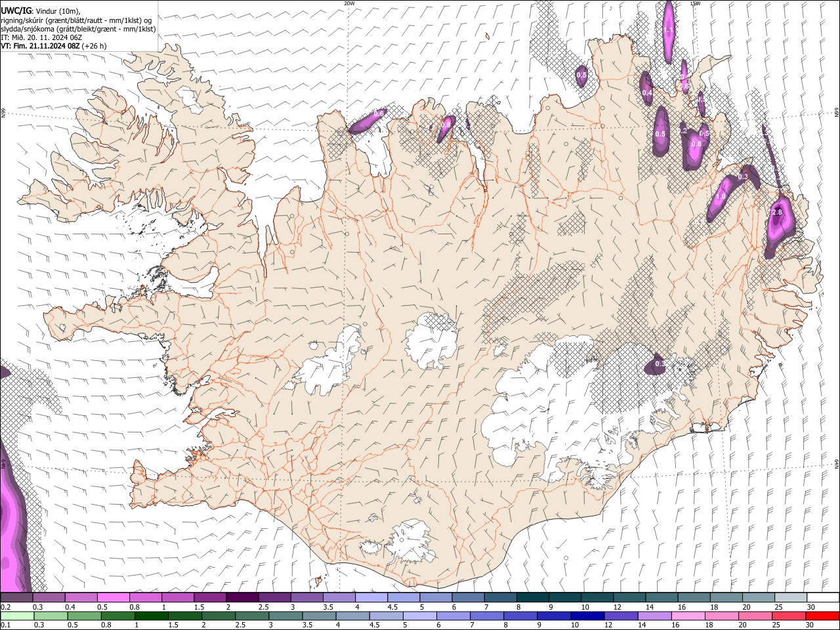Select the 'Vindur (10m)' title text
Viewport: 840px width, 630px height.
[58, 10]
